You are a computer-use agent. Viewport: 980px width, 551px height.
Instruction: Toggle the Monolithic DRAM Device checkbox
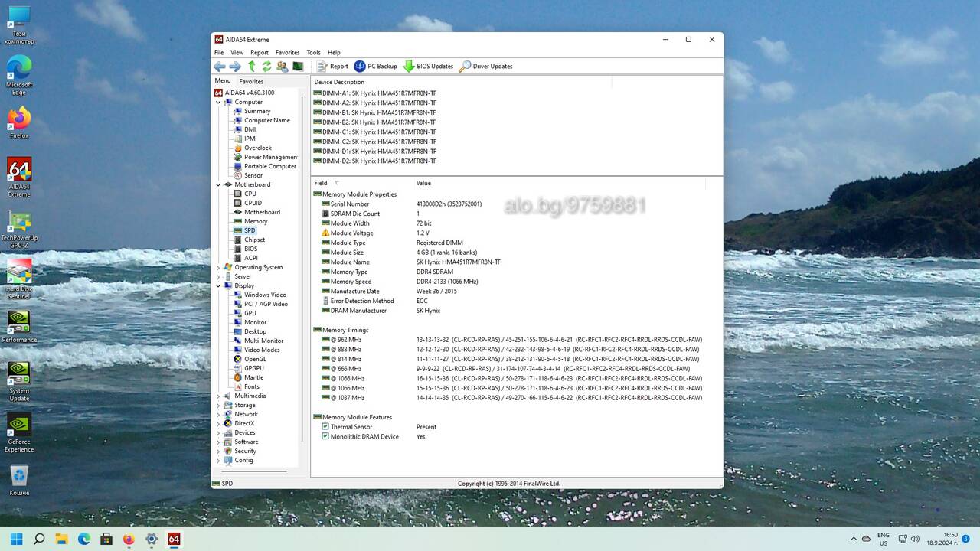pyautogui.click(x=325, y=437)
